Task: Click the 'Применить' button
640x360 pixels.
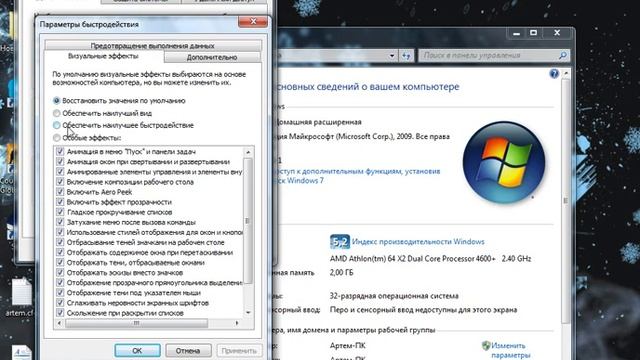Action: click(239, 350)
